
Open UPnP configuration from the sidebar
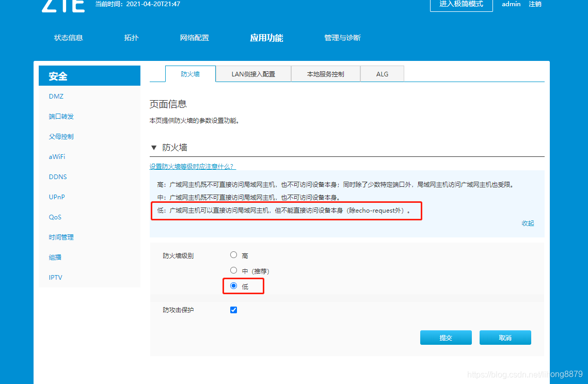57,197
